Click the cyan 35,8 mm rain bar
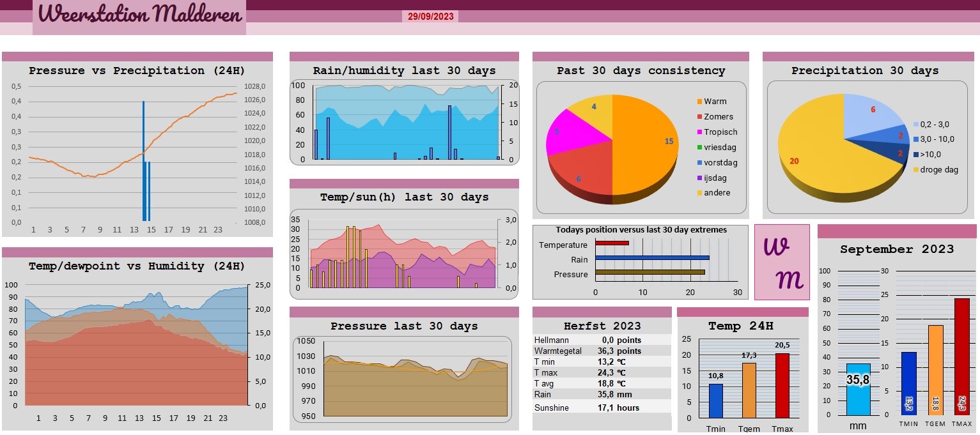Viewport: 980px width, 435px height. [x=858, y=390]
